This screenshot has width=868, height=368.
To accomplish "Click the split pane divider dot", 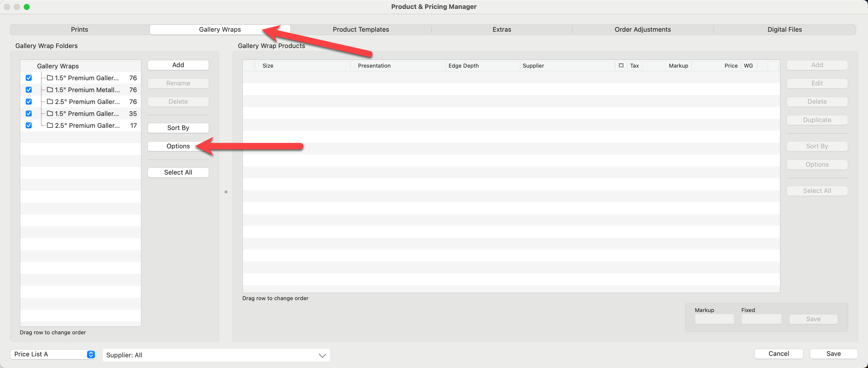I will [x=226, y=192].
